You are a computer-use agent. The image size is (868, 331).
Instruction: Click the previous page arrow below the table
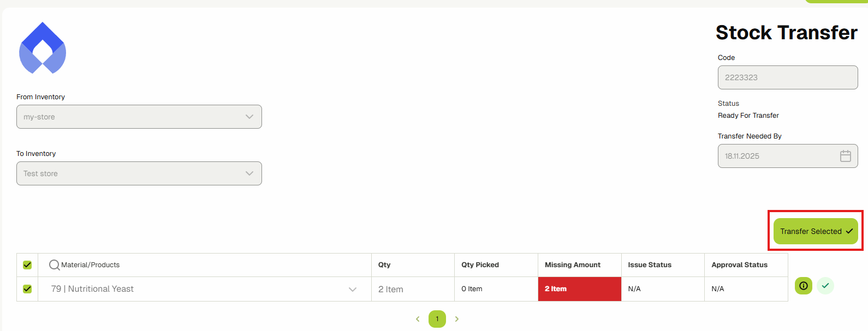(418, 319)
